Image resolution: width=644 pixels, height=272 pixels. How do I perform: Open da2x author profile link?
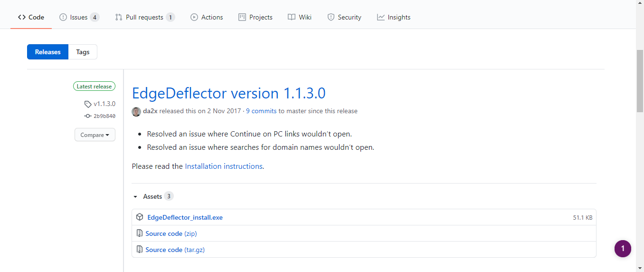click(150, 111)
